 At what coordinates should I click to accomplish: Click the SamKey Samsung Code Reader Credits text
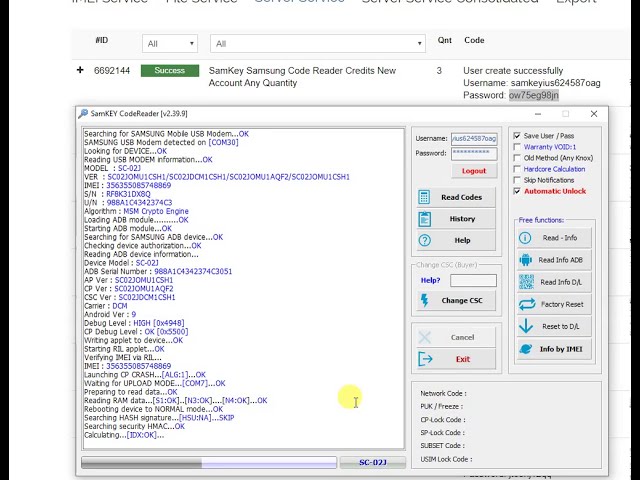(x=302, y=77)
